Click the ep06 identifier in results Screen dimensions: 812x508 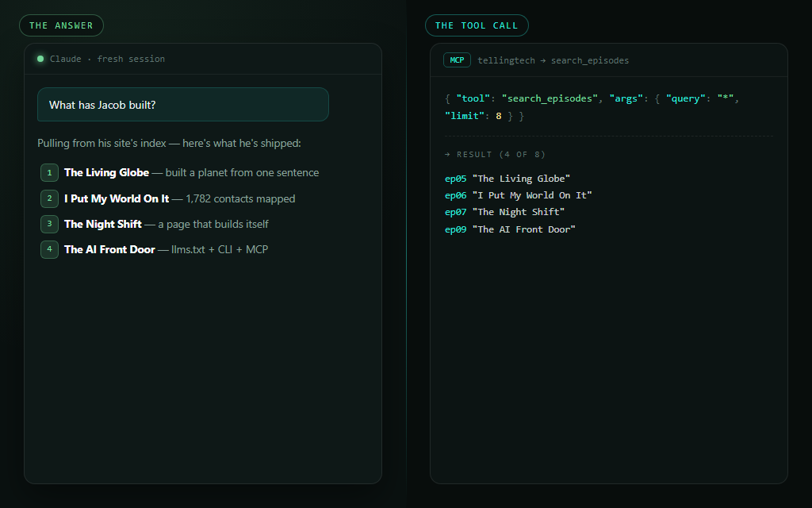coord(456,195)
